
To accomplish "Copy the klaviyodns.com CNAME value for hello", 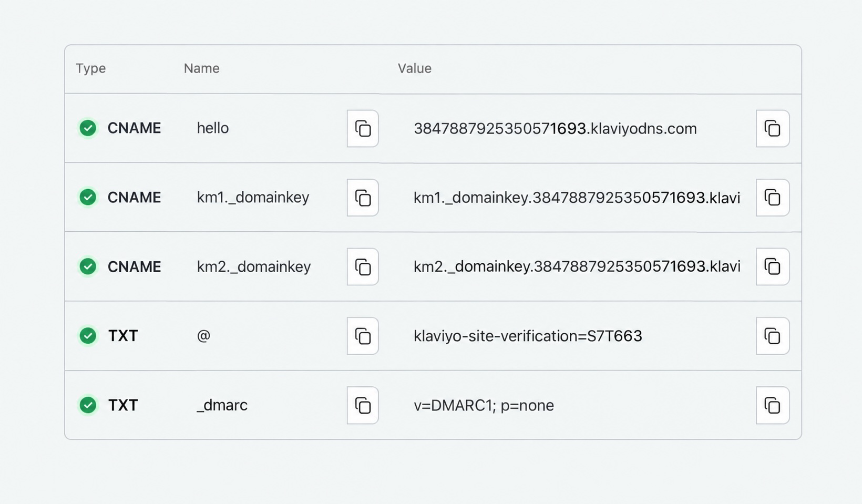I will click(773, 128).
